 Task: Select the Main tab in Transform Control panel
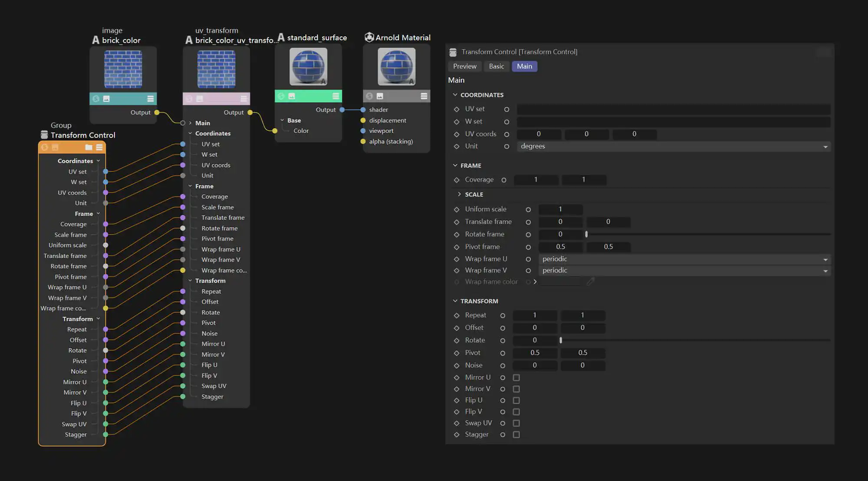[524, 66]
